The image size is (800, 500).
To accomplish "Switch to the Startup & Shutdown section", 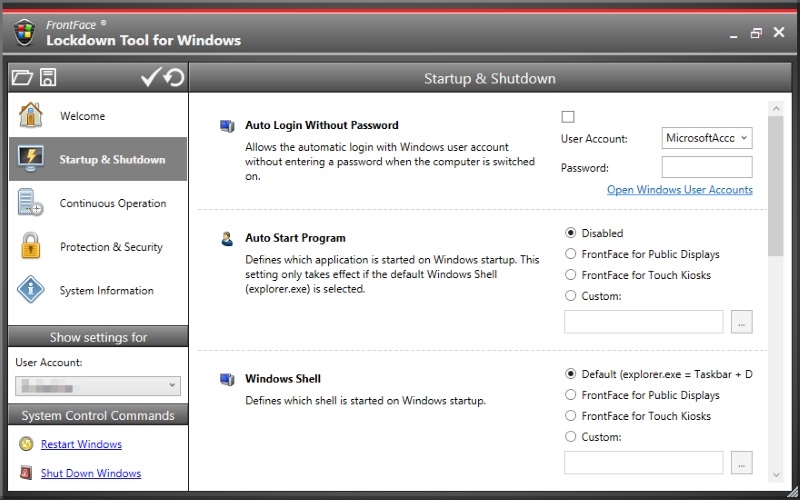I will [x=98, y=160].
